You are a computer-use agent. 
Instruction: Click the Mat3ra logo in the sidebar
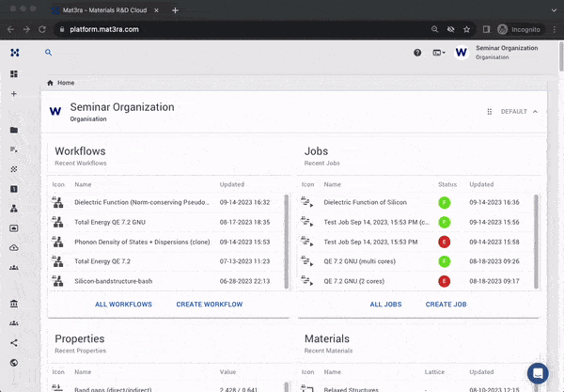(x=14, y=53)
